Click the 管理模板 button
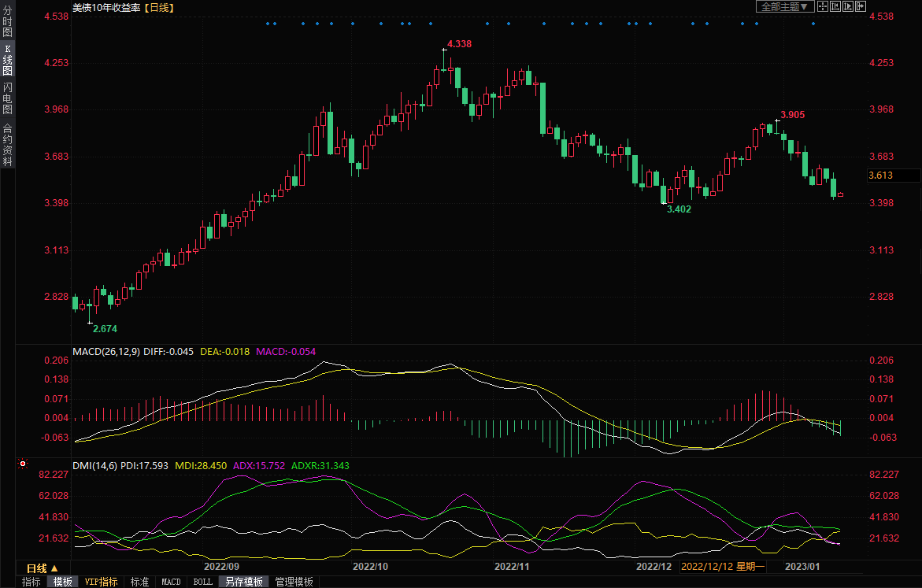This screenshot has width=922, height=588. 294,582
